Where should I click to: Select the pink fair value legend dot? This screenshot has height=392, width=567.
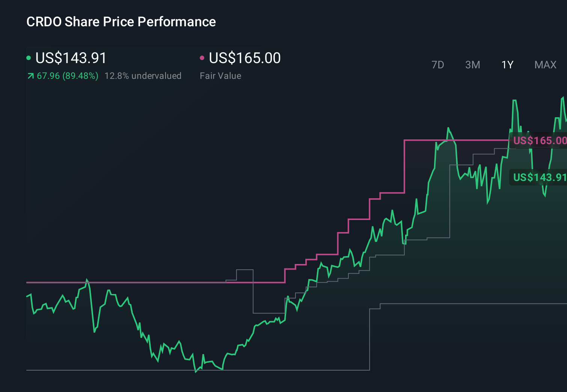pyautogui.click(x=202, y=57)
